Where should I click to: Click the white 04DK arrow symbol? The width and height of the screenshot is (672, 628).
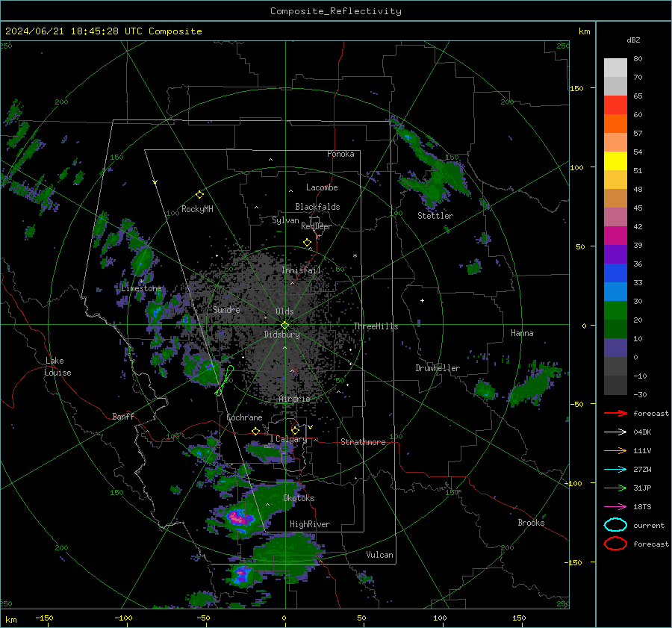tap(615, 432)
